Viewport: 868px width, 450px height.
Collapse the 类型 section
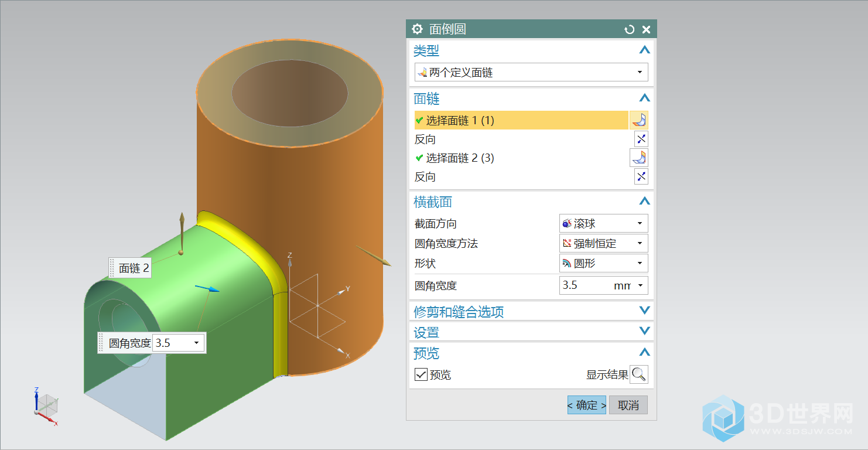tap(644, 50)
